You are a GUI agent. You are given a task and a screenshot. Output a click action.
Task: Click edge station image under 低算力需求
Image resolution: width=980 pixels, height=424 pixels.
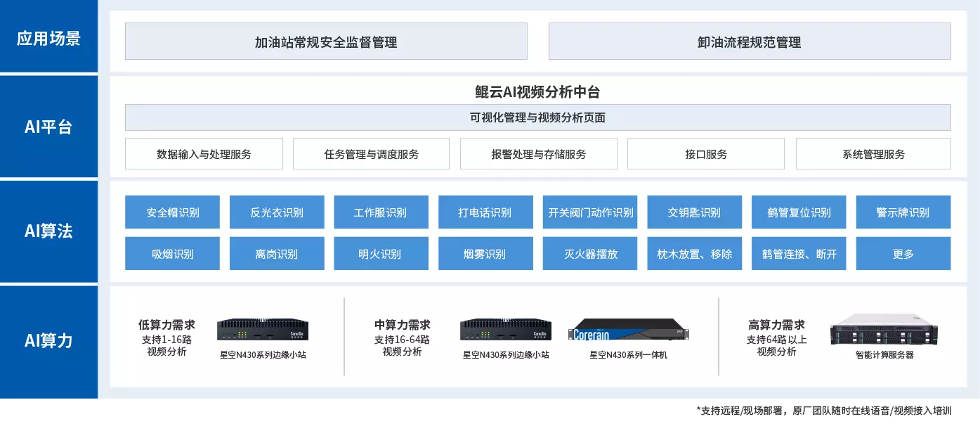(263, 329)
